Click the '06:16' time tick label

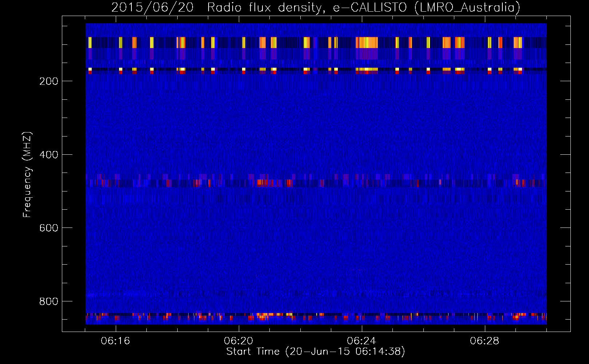(115, 341)
